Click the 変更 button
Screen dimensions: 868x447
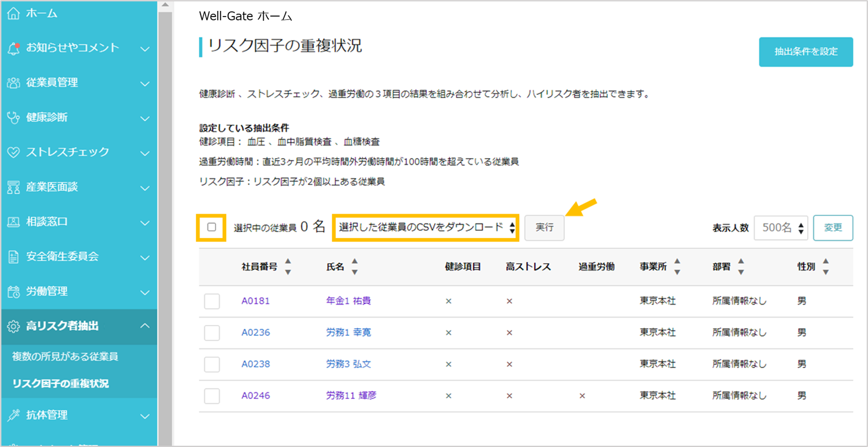tap(833, 227)
